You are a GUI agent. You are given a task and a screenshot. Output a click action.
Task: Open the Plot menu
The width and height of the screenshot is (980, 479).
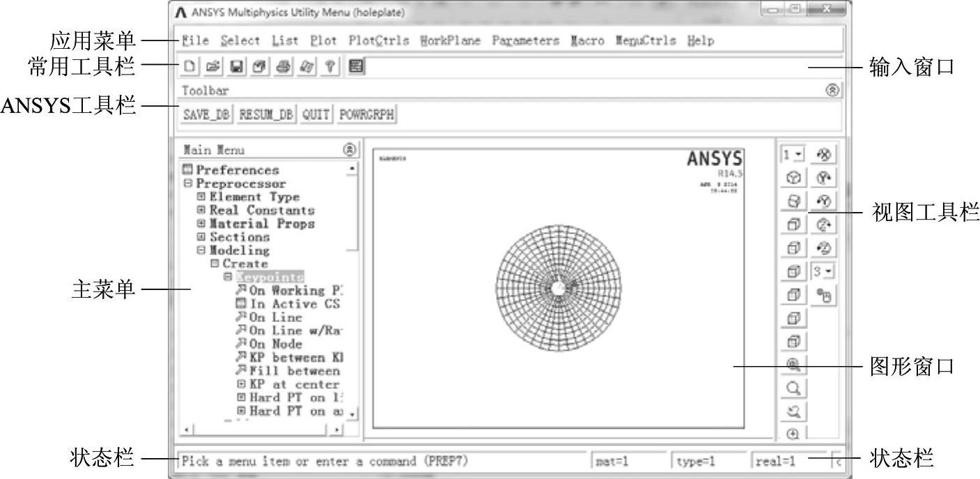pos(323,40)
